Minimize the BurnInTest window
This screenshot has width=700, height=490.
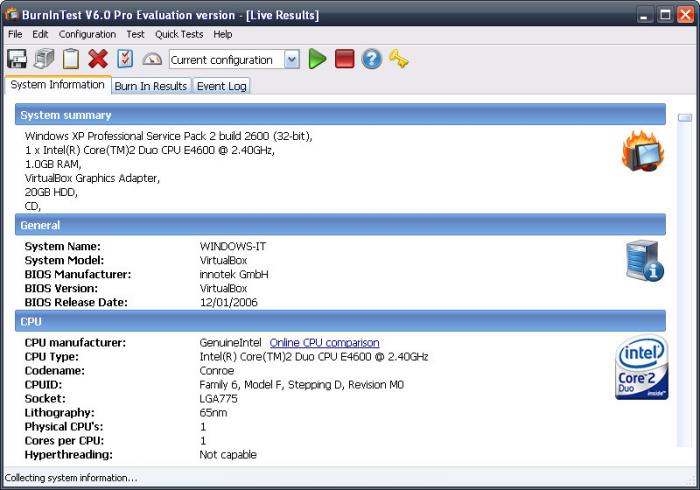point(643,15)
